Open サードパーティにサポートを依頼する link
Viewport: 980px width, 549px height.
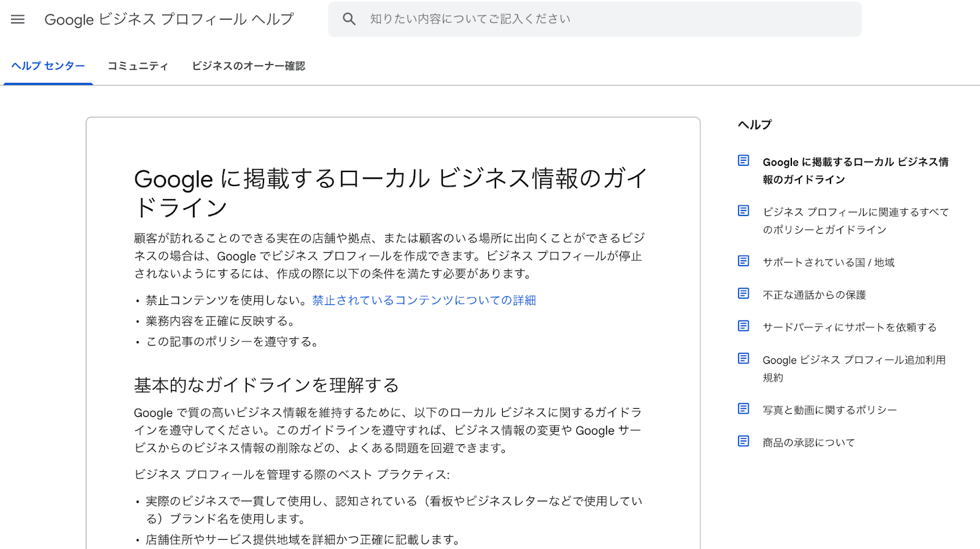pyautogui.click(x=850, y=327)
